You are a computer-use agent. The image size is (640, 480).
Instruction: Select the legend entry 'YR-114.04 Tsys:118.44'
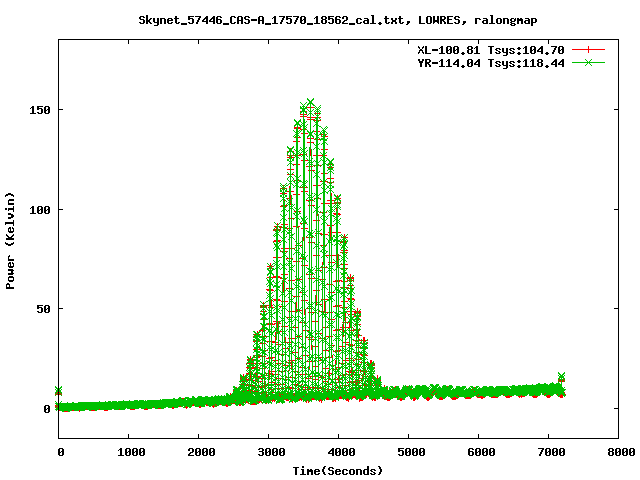pos(491,63)
